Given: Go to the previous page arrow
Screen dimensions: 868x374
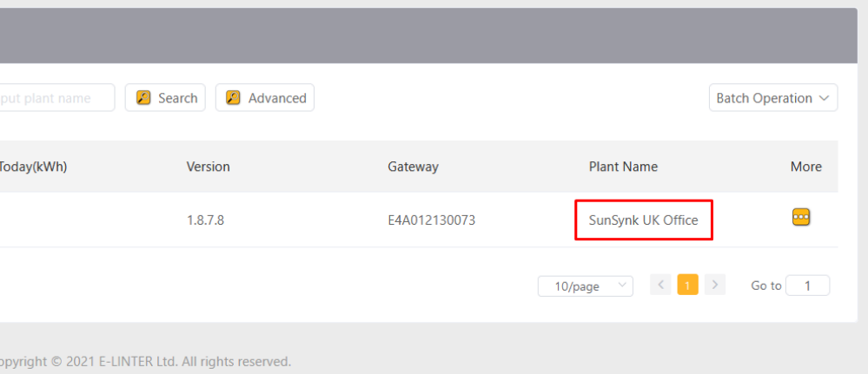Looking at the screenshot, I should click(660, 285).
